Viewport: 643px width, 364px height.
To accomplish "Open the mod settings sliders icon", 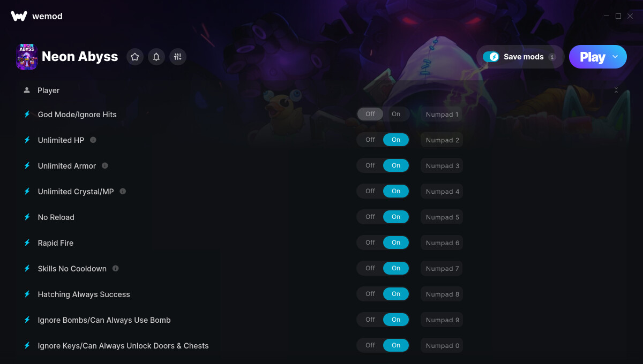I will [178, 57].
